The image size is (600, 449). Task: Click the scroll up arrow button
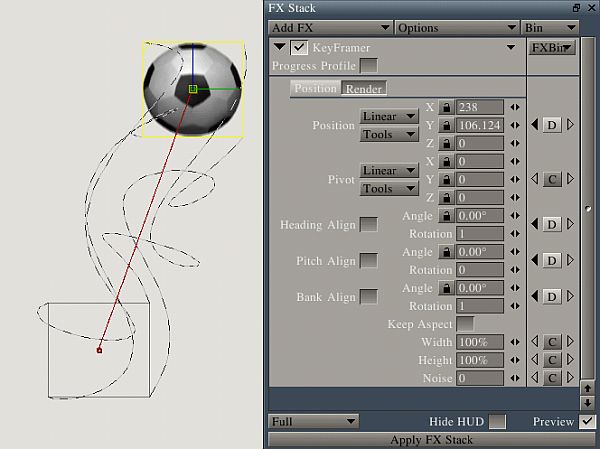587,389
